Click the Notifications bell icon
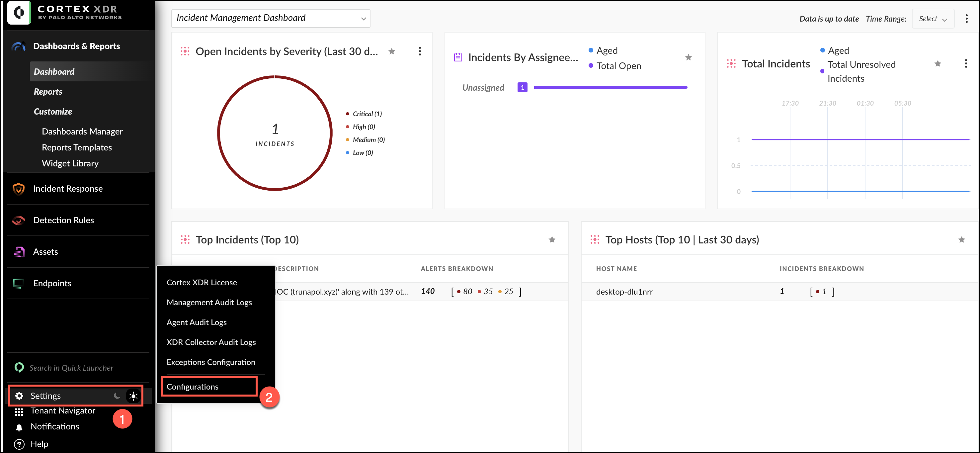This screenshot has height=453, width=980. tap(19, 427)
